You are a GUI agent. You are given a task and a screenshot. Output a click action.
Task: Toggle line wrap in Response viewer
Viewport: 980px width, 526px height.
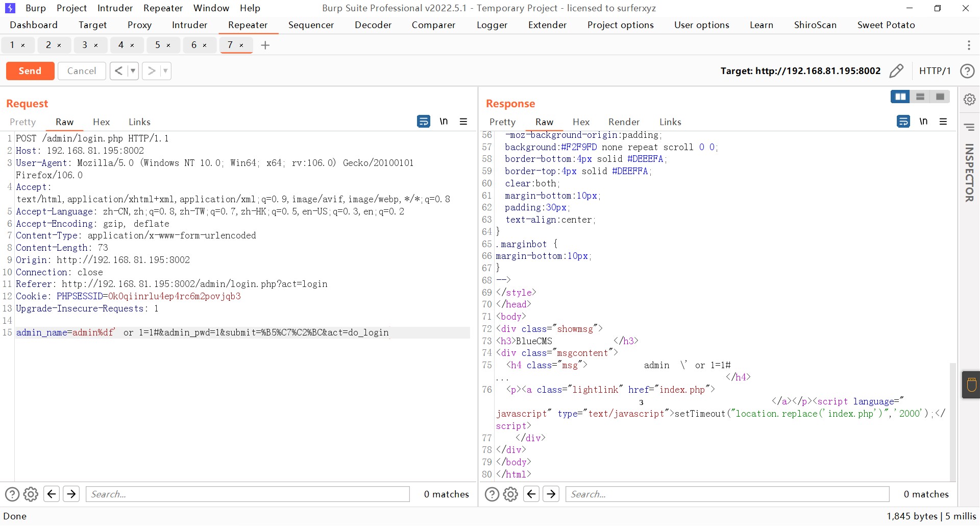(x=903, y=122)
